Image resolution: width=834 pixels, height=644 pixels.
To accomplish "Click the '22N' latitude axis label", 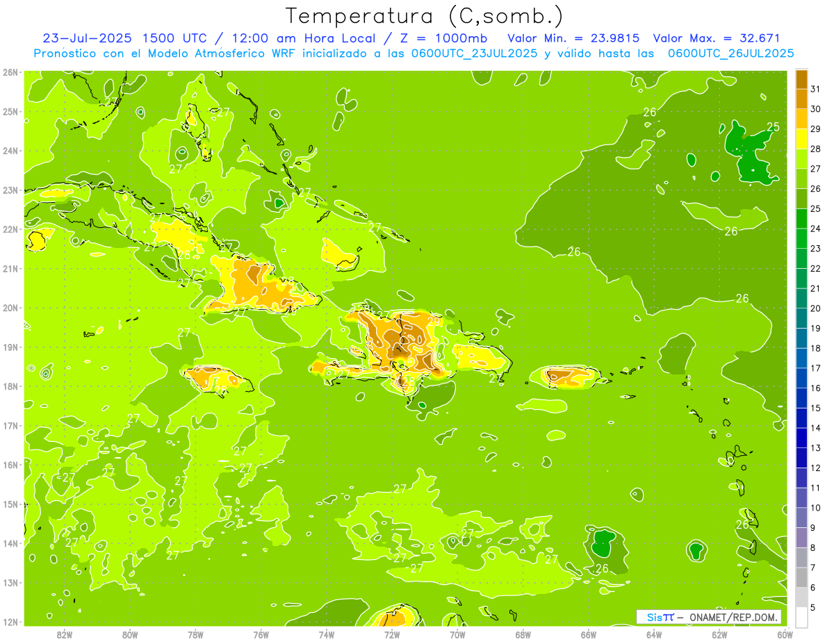I will tap(10, 229).
